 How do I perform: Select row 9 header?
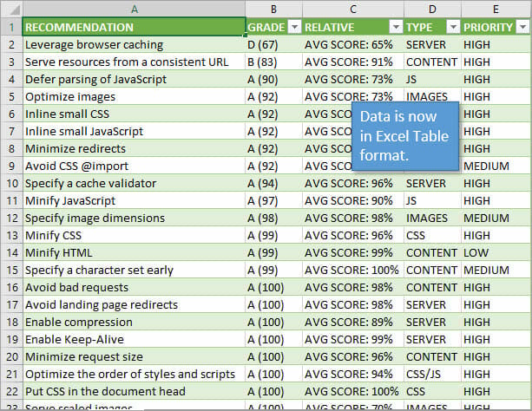click(x=10, y=166)
